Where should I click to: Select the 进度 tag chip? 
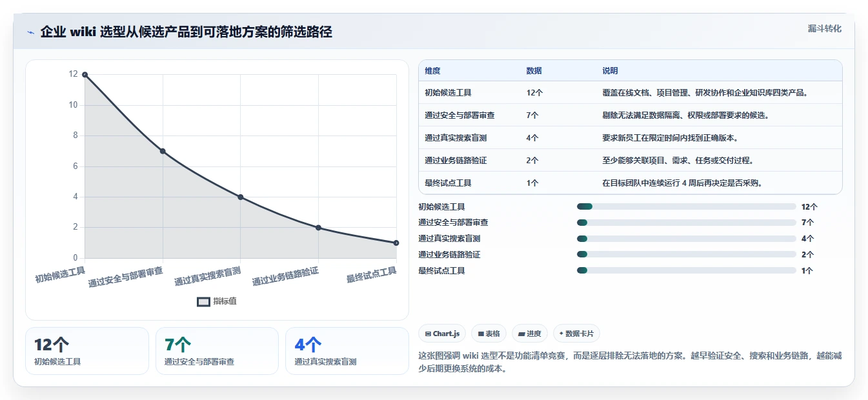point(530,334)
